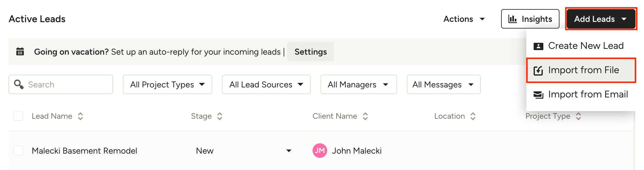
Task: Click the bar chart icon in Insights button
Action: click(x=513, y=19)
